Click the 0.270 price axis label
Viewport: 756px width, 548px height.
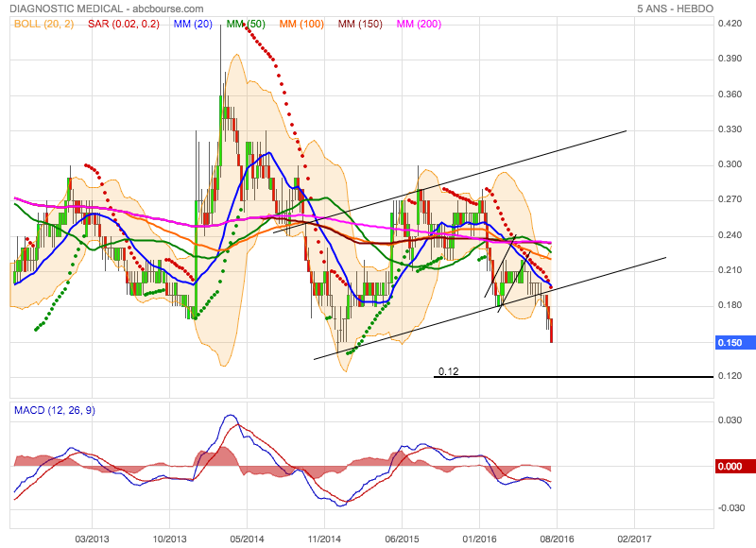730,199
